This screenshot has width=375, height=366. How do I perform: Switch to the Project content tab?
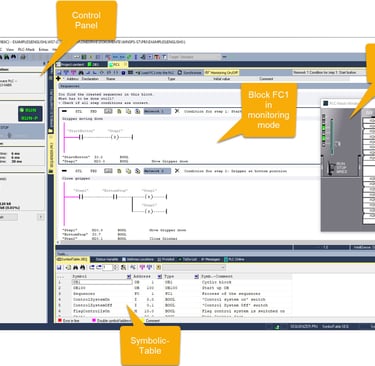(71, 64)
